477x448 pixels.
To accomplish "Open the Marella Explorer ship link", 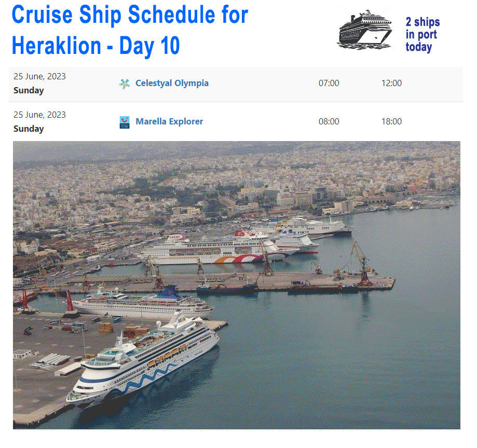I will point(169,121).
